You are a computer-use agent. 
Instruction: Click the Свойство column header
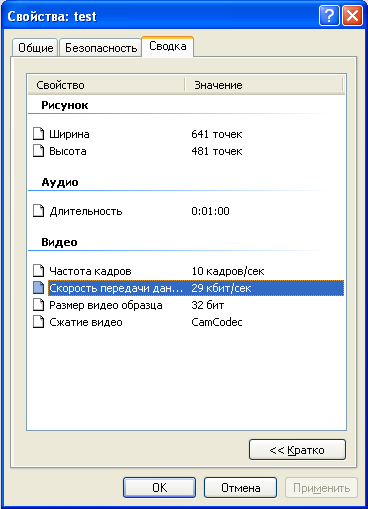[x=106, y=85]
